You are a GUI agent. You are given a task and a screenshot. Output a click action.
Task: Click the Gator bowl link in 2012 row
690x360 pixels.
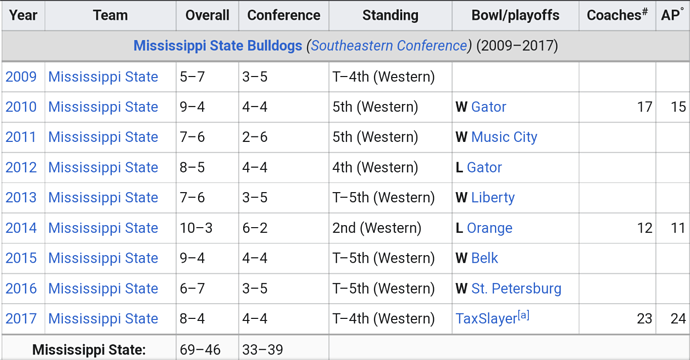[484, 168]
